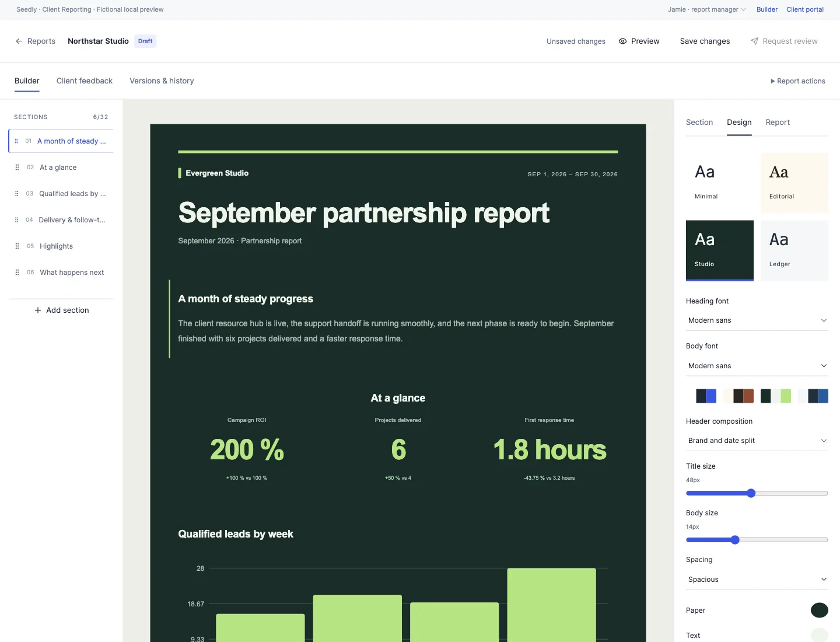This screenshot has height=642, width=840.
Task: Open the Heading font dropdown
Action: click(757, 320)
